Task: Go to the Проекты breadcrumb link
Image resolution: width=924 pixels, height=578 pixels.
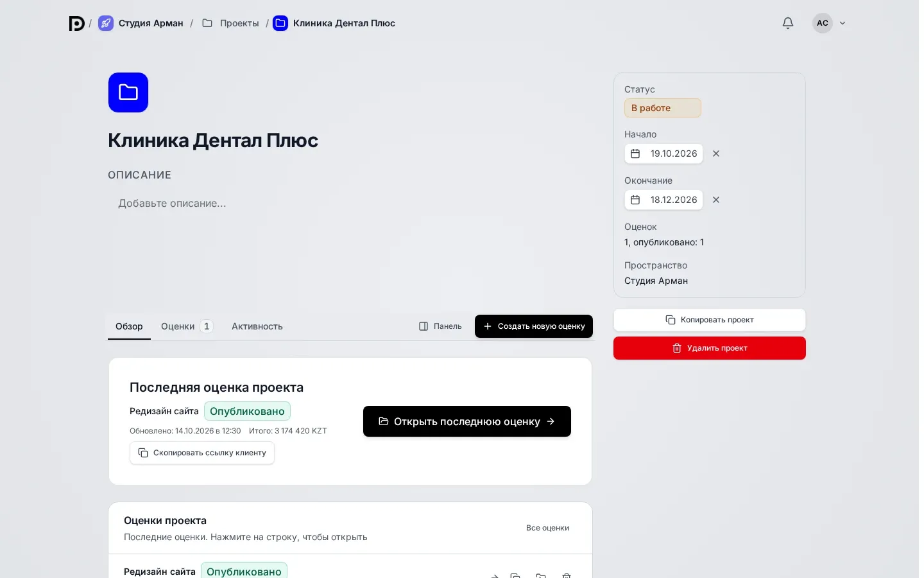Action: (x=230, y=23)
